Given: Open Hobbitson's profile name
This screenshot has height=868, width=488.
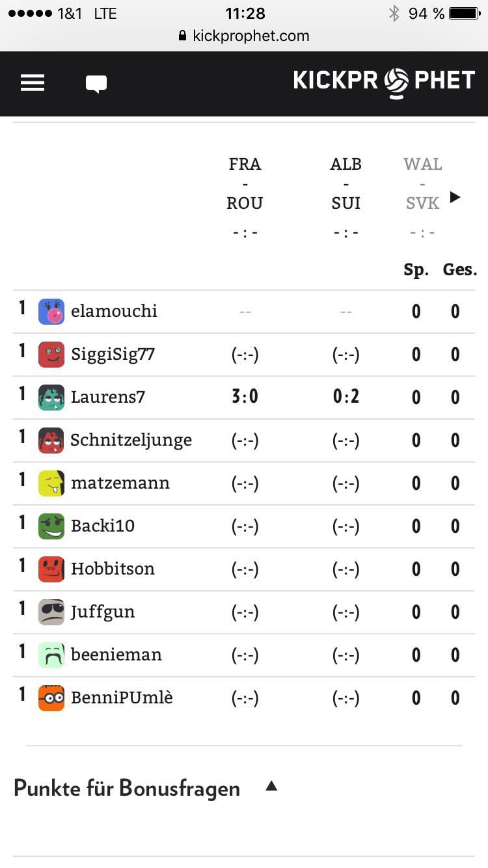Looking at the screenshot, I should pos(113,569).
